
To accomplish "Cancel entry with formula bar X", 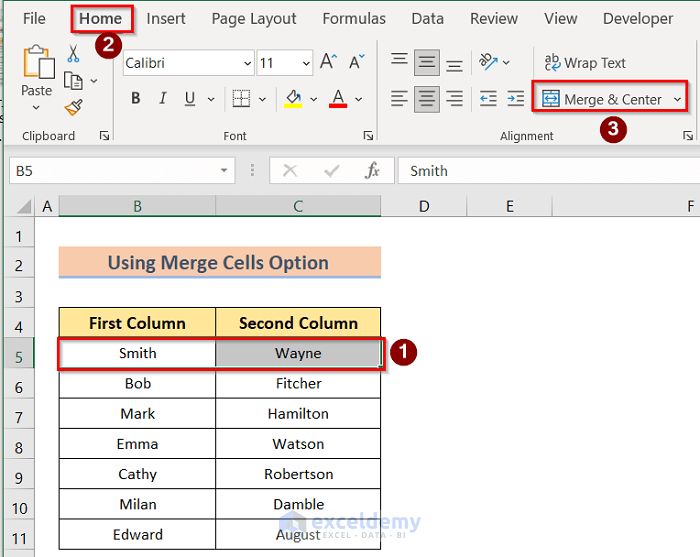I will [290, 170].
